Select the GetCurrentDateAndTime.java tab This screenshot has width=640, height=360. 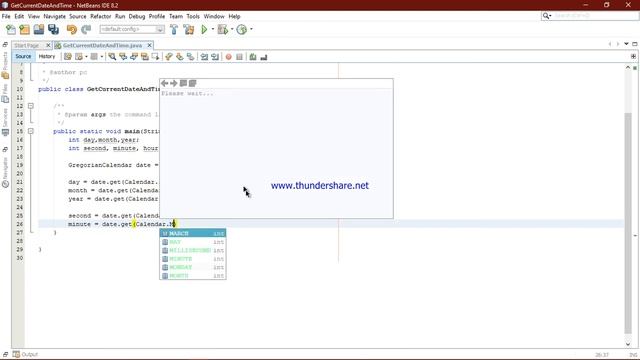click(x=102, y=45)
